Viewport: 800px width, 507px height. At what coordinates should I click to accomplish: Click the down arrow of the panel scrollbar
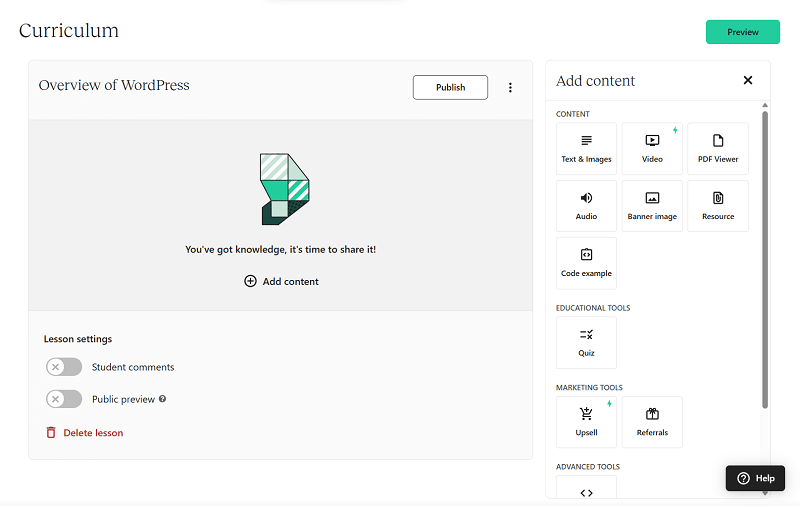tap(765, 493)
